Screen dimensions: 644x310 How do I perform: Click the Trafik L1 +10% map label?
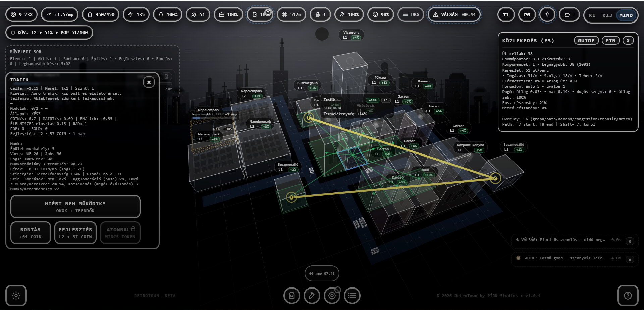pos(424,172)
